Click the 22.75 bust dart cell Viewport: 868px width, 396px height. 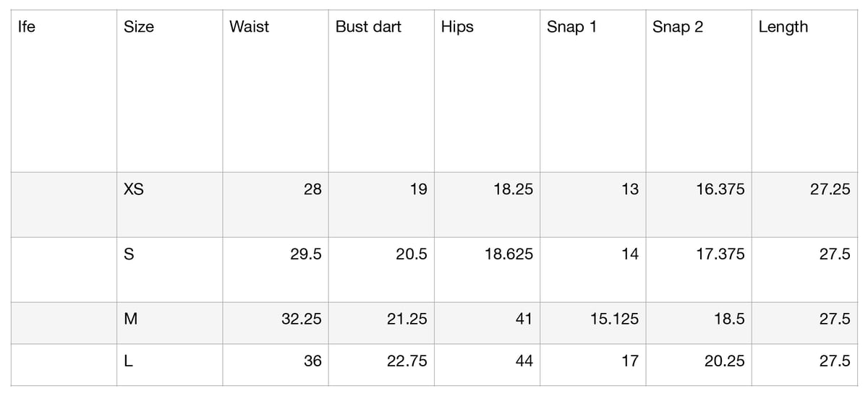381,365
